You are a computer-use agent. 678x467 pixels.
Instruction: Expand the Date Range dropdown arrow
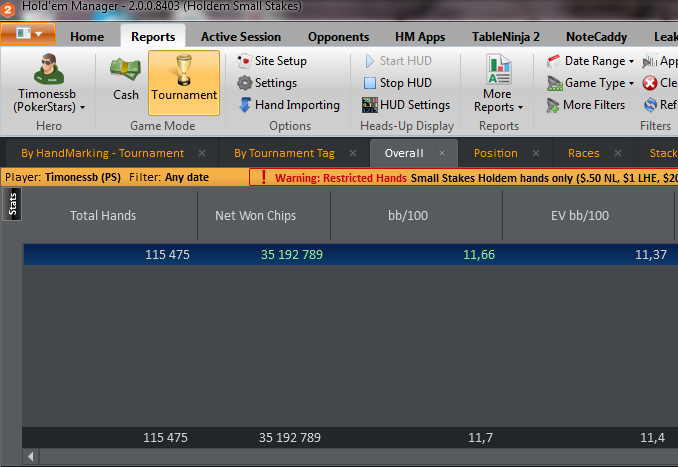[x=631, y=61]
